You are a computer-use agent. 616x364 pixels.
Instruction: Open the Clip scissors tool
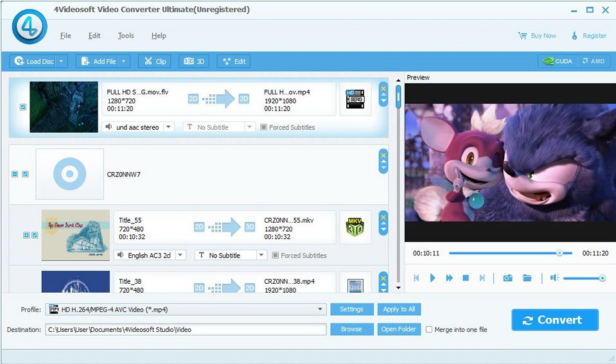click(x=154, y=61)
